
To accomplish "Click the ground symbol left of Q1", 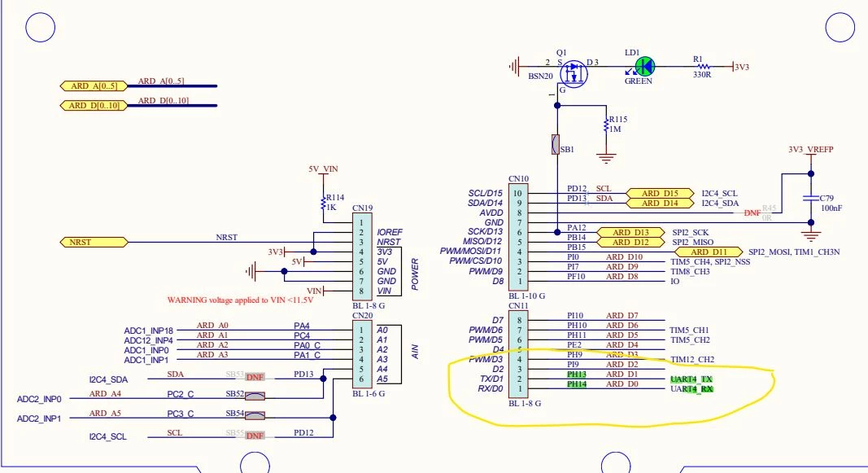I will pos(514,67).
